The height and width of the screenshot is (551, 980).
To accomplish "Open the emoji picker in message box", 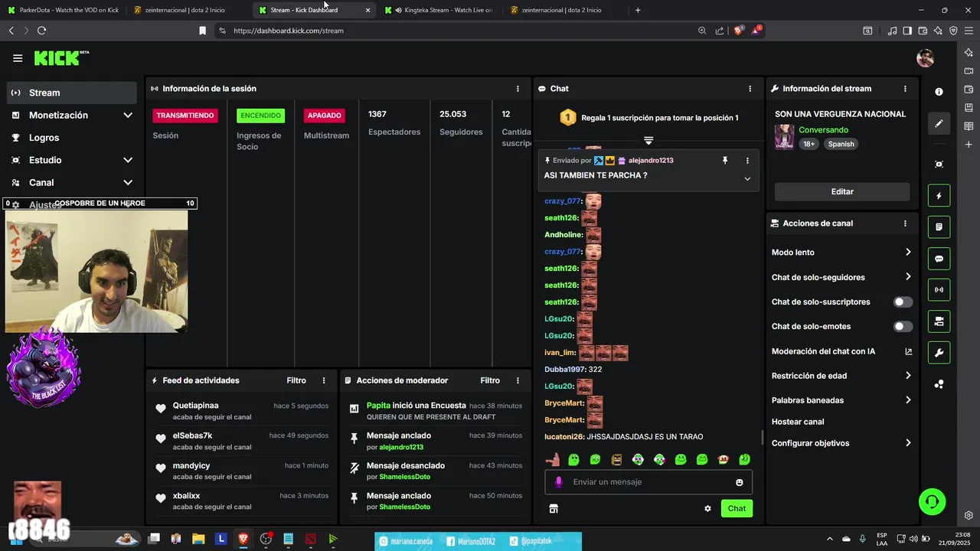I will 739,482.
